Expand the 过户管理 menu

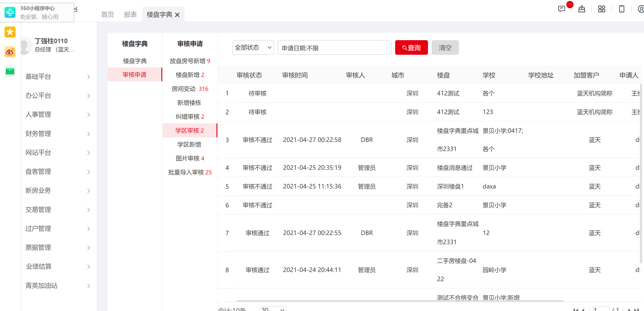(x=58, y=229)
